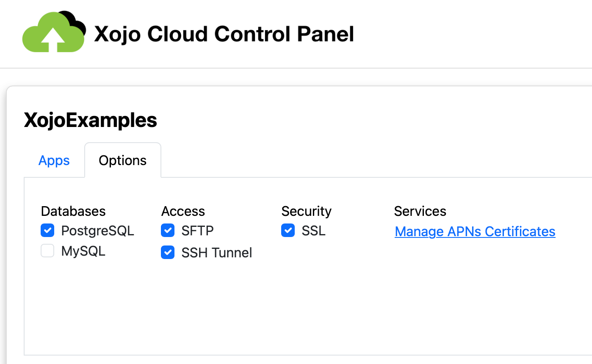Turn off SSL security
The height and width of the screenshot is (364, 592).
288,230
